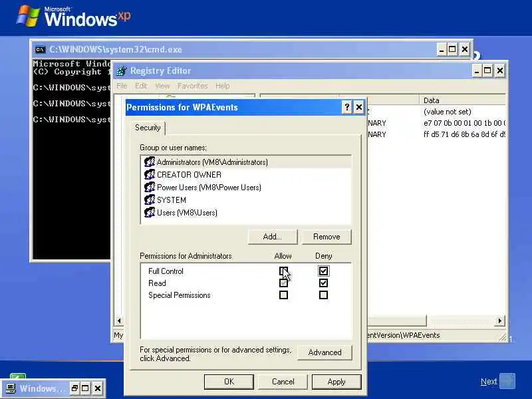Select data value starting ff d5 71
This screenshot has width=532, height=399.
tap(464, 134)
